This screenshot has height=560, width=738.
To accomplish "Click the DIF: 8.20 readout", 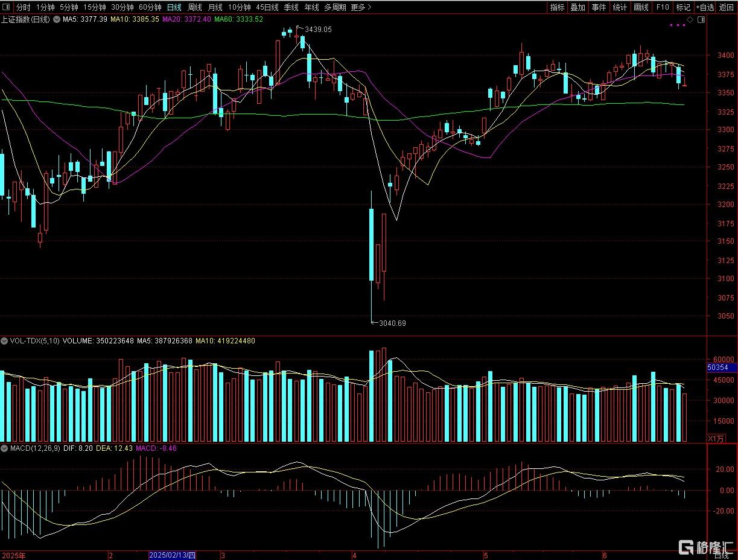I will (78, 448).
